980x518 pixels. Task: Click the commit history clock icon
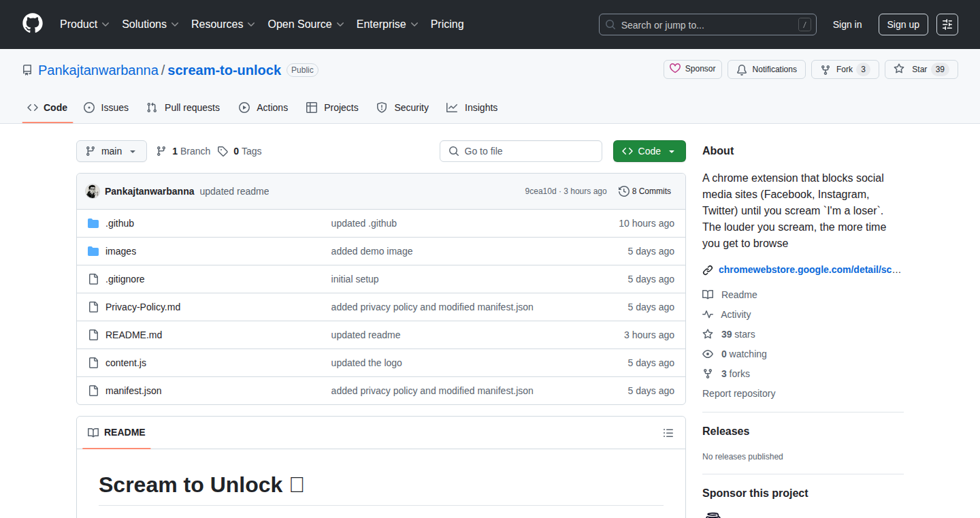point(623,191)
